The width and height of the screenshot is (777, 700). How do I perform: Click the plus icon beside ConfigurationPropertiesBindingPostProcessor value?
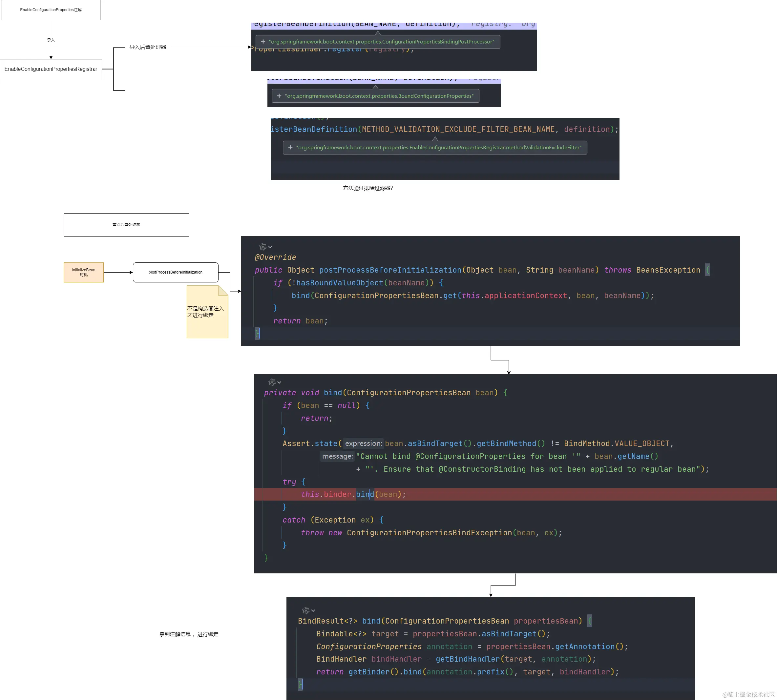(263, 42)
